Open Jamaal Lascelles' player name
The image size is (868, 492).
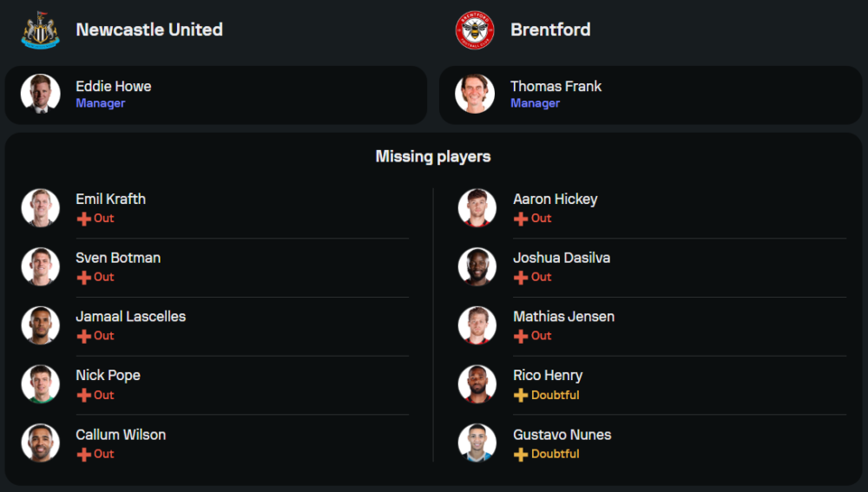(130, 316)
